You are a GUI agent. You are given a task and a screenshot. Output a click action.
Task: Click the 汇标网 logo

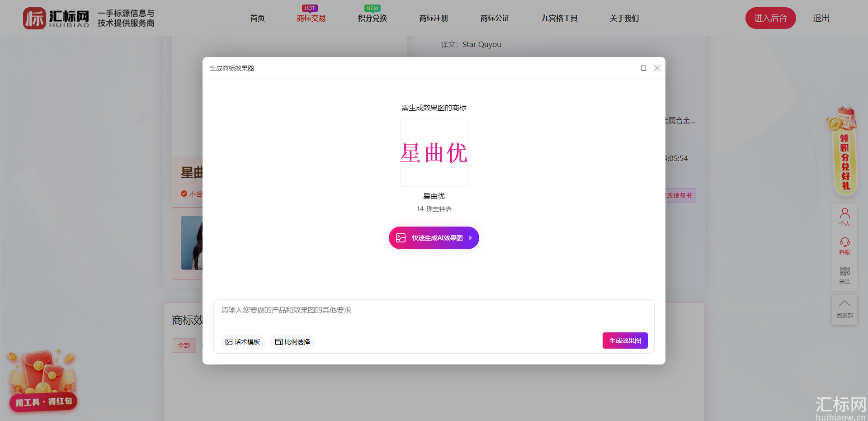pyautogui.click(x=56, y=18)
